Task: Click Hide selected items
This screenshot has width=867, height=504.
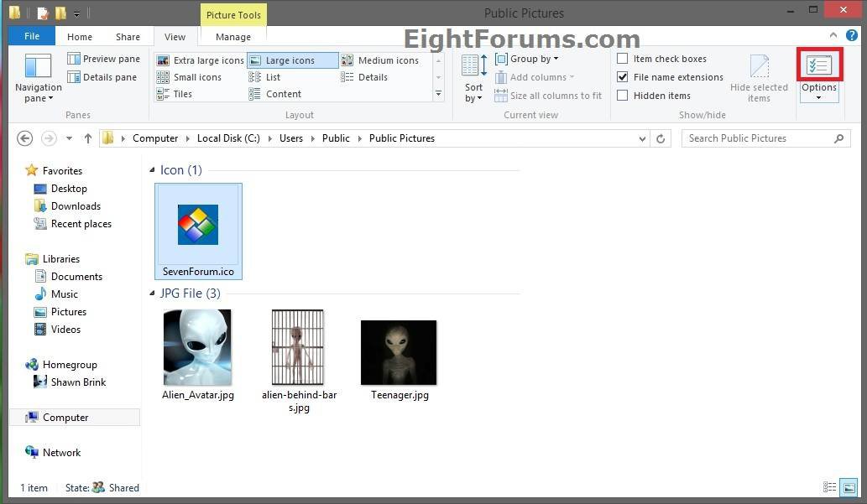Action: (759, 79)
